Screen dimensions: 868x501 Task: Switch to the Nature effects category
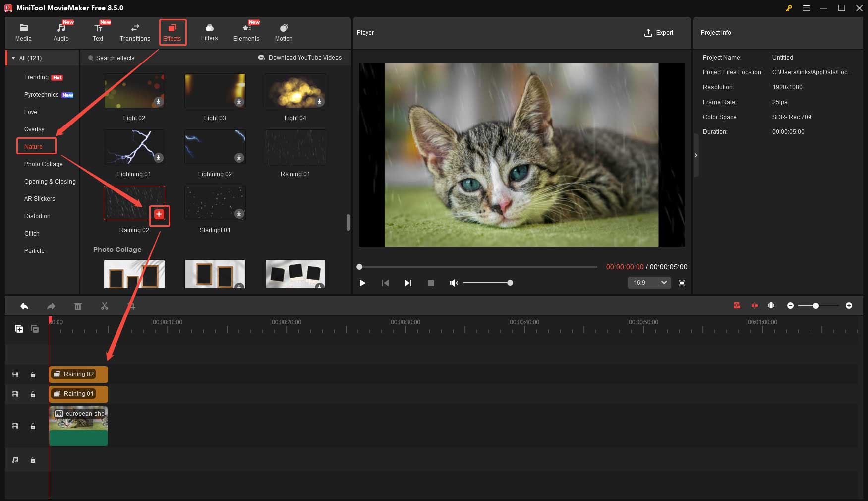click(35, 146)
